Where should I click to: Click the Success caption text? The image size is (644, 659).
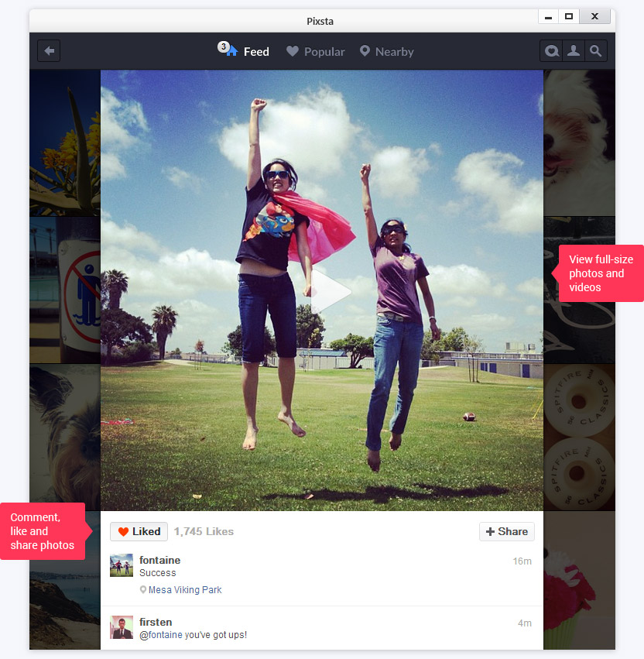pos(158,573)
